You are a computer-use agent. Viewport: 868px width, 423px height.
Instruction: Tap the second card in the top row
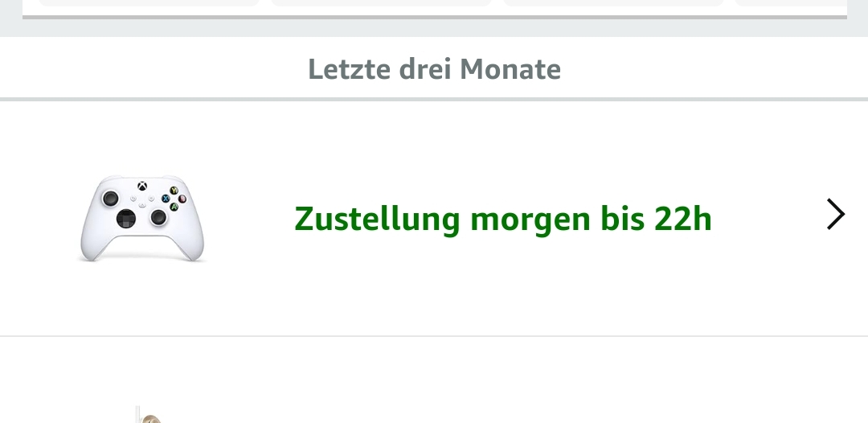[381, 2]
